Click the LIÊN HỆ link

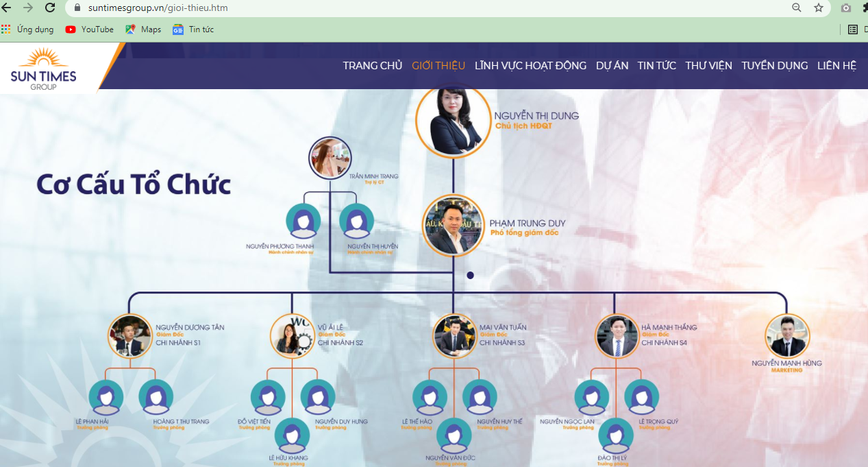pos(836,66)
